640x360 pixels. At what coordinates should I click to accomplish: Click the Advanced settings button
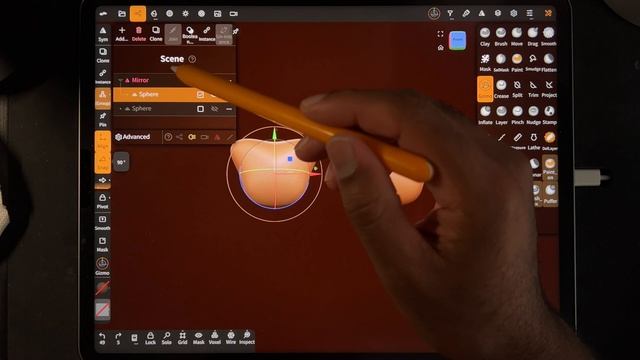tap(133, 137)
